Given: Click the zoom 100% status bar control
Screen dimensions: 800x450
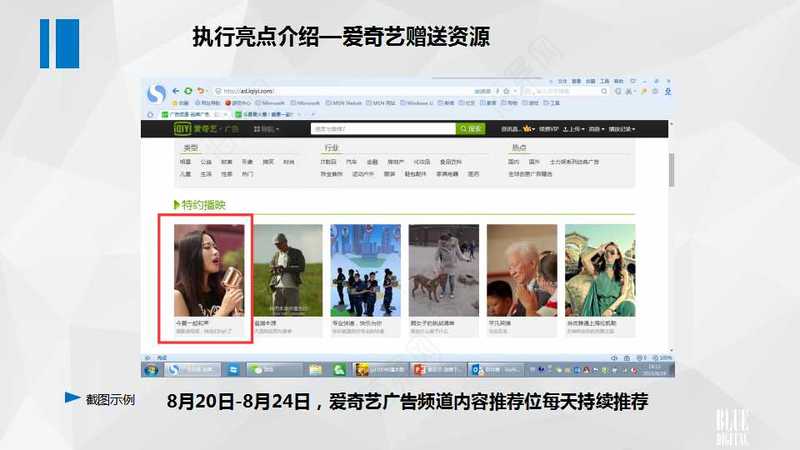Looking at the screenshot, I should coord(662,358).
